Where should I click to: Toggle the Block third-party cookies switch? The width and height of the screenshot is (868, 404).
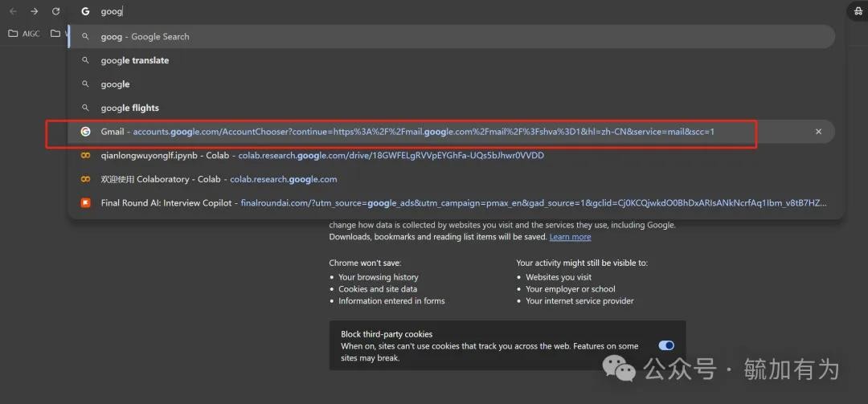[666, 345]
